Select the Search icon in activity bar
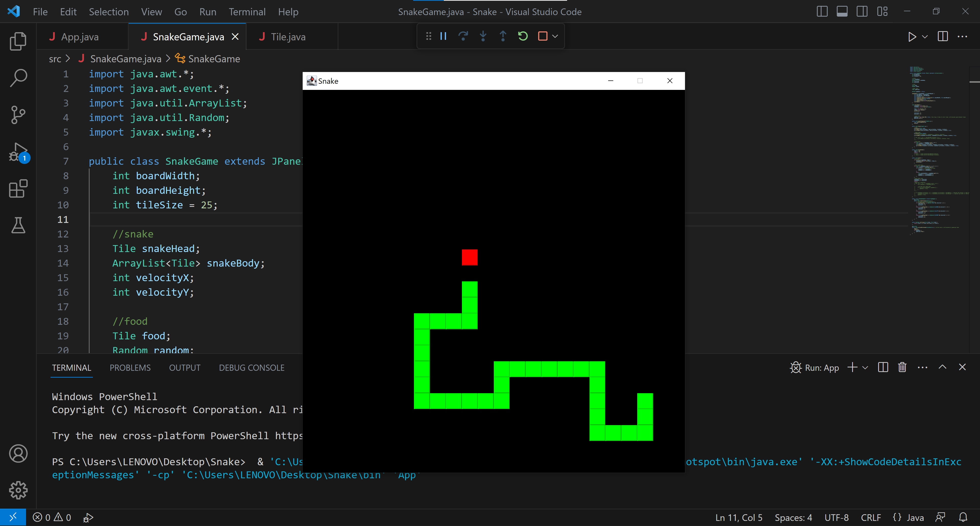The height and width of the screenshot is (526, 980). pos(18,78)
